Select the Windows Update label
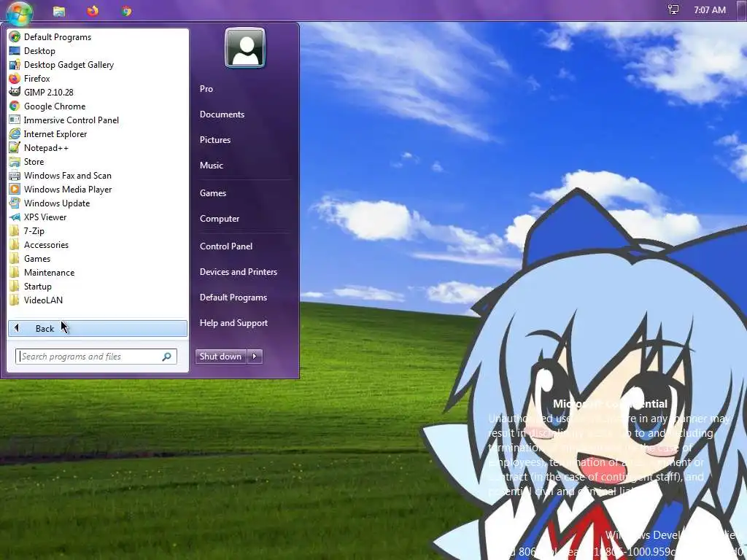This screenshot has height=560, width=747. (57, 203)
